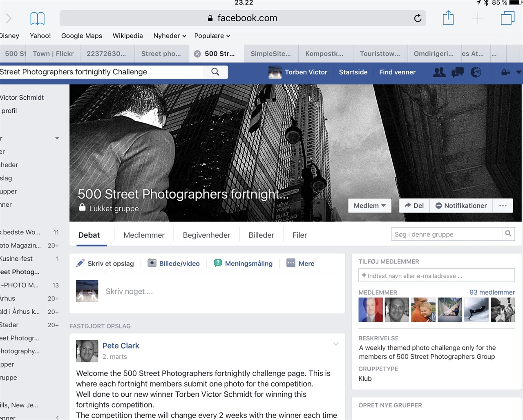Open sidebar item Kusine-fest
This screenshot has height=420, width=523.
29,259
